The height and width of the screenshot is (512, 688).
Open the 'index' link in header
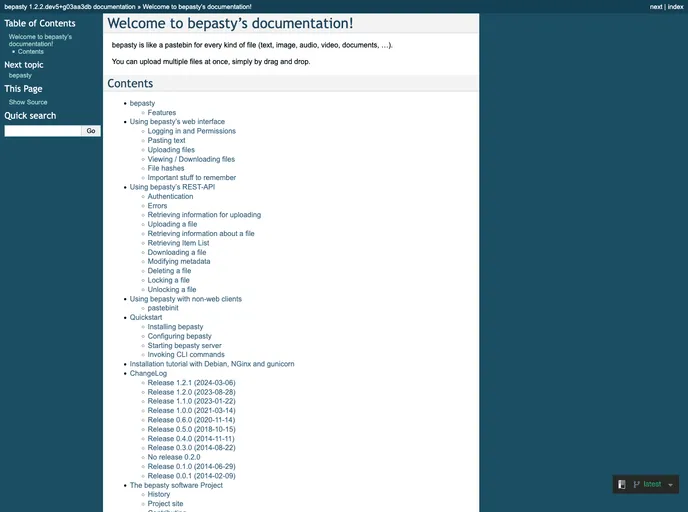(675, 7)
